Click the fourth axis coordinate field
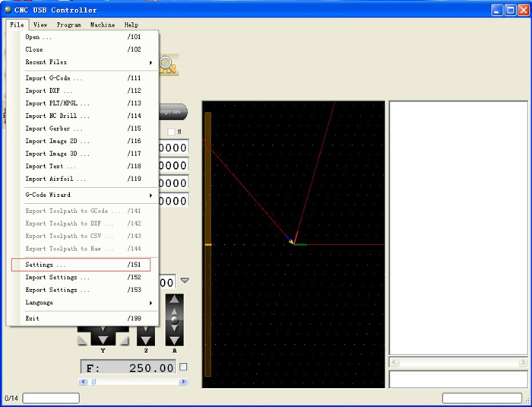Image resolution: width=532 pixels, height=407 pixels. 173,200
